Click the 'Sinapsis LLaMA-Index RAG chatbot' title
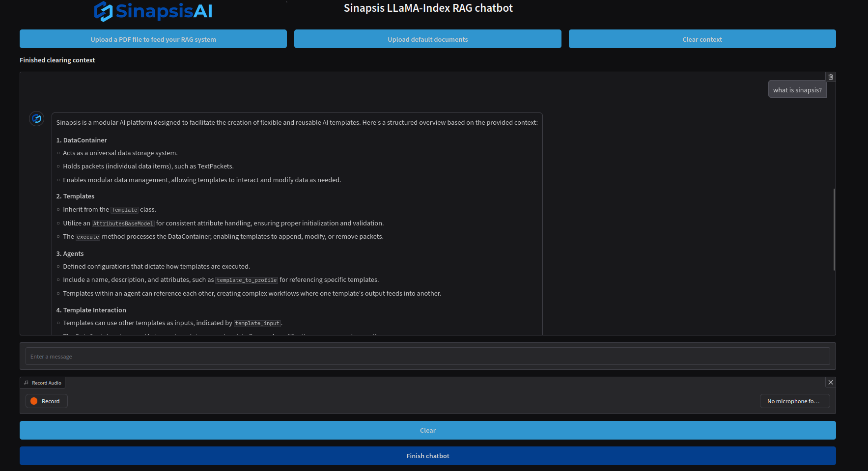Image resolution: width=868 pixels, height=471 pixels. click(427, 8)
